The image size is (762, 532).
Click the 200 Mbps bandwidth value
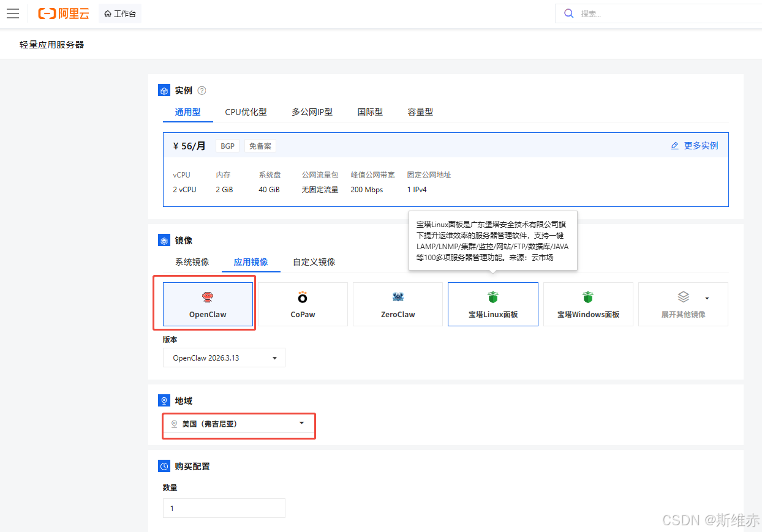click(367, 190)
